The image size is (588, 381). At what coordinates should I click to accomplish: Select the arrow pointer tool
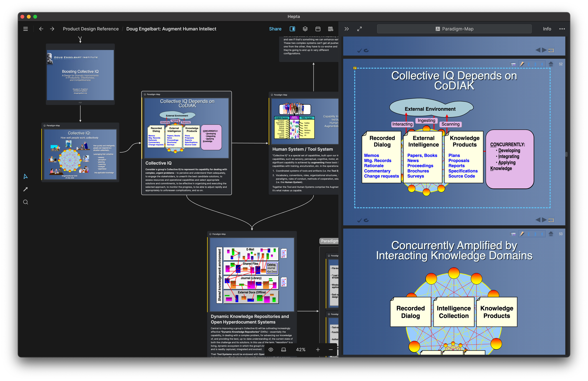click(26, 177)
